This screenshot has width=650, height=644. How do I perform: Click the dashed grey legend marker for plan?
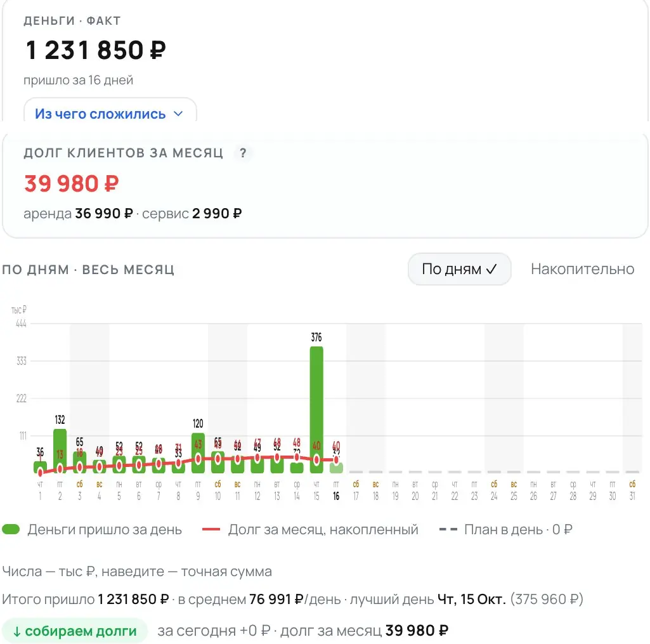(448, 530)
